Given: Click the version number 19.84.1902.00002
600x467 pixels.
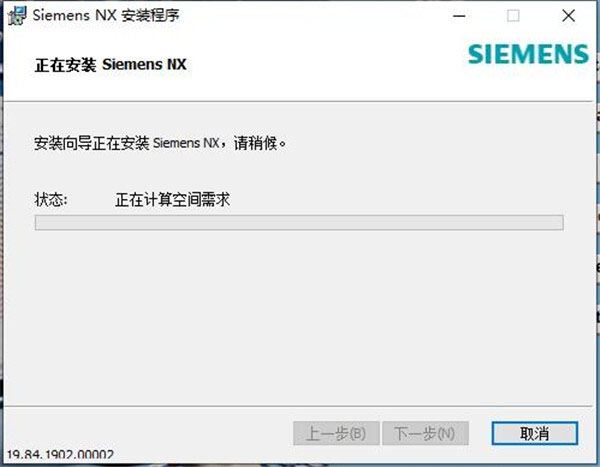Looking at the screenshot, I should [60, 455].
